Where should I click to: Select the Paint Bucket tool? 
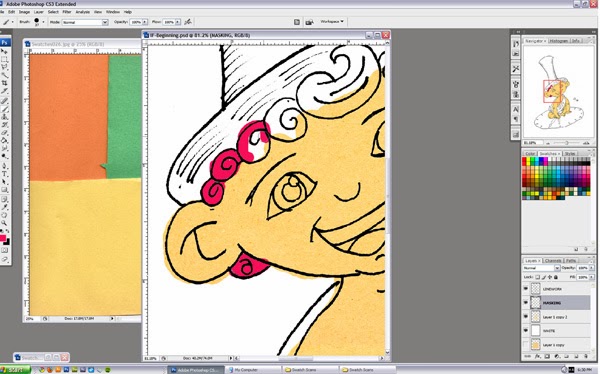[x=5, y=140]
